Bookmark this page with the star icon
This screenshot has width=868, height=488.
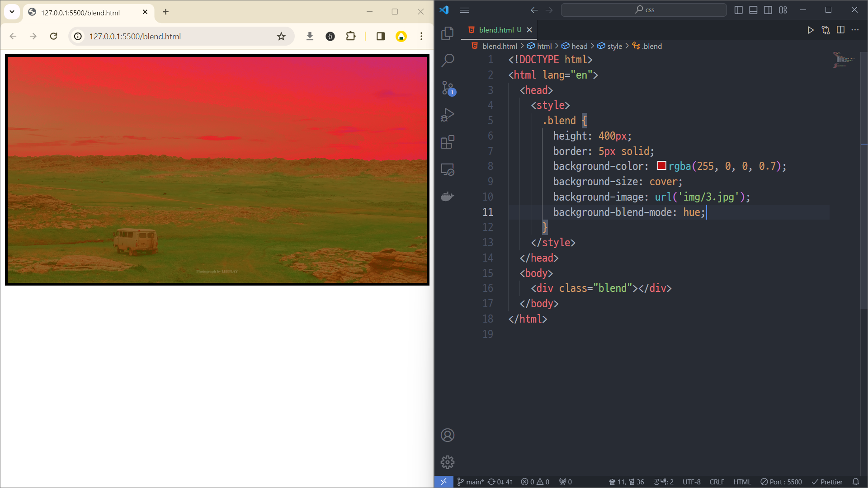[x=281, y=36]
